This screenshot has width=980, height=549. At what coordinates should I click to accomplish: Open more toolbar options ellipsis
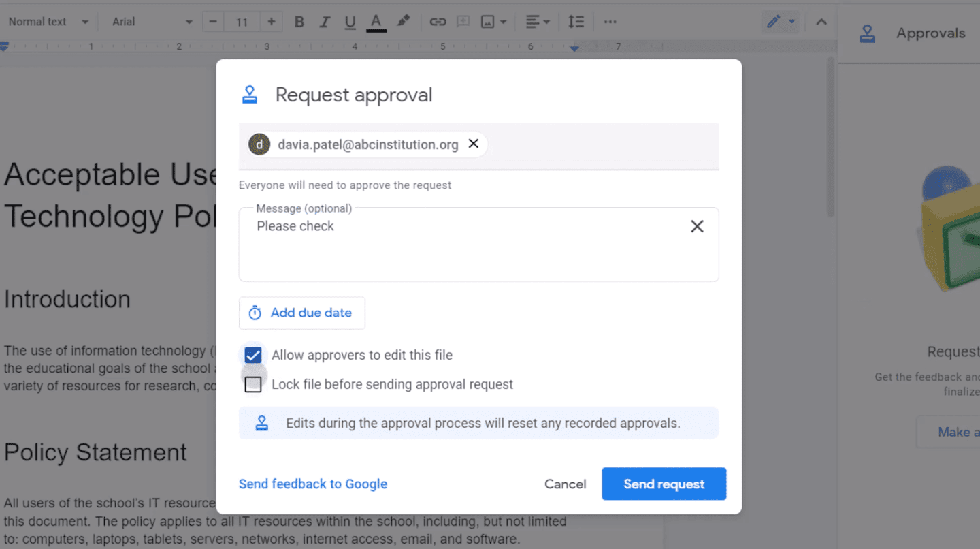[x=610, y=22]
